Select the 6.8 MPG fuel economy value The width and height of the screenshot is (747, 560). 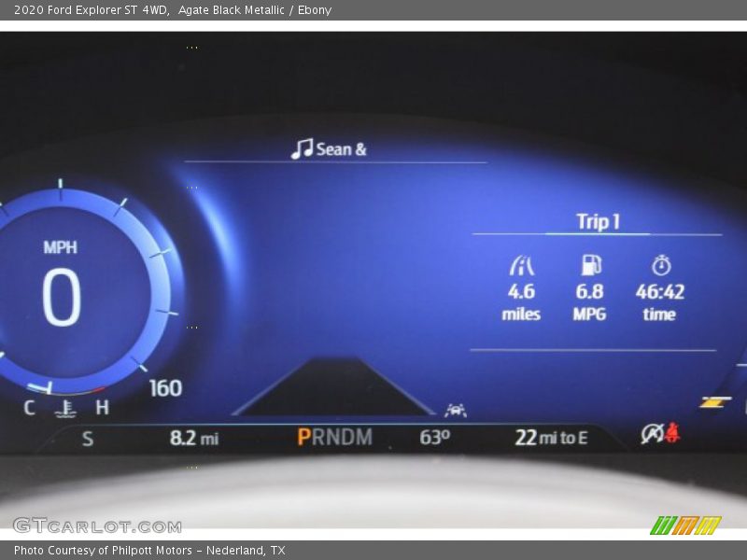click(x=589, y=292)
